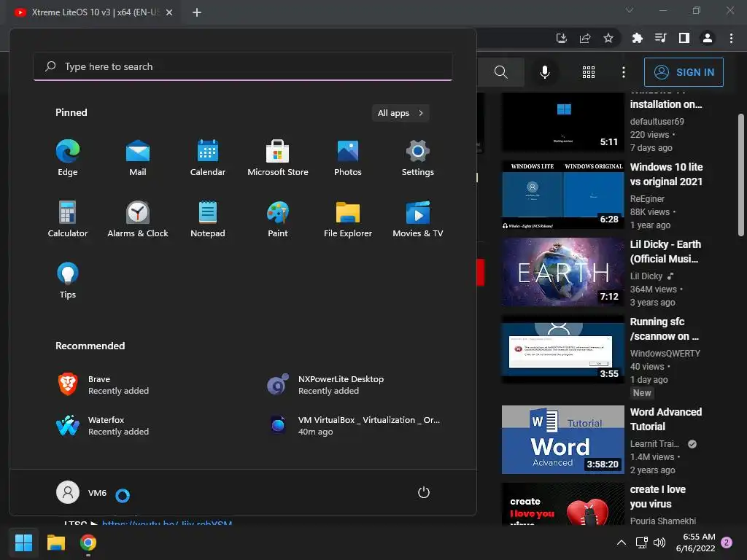Open Chrome three-dot menu
This screenshot has height=560, width=747.
pos(731,38)
